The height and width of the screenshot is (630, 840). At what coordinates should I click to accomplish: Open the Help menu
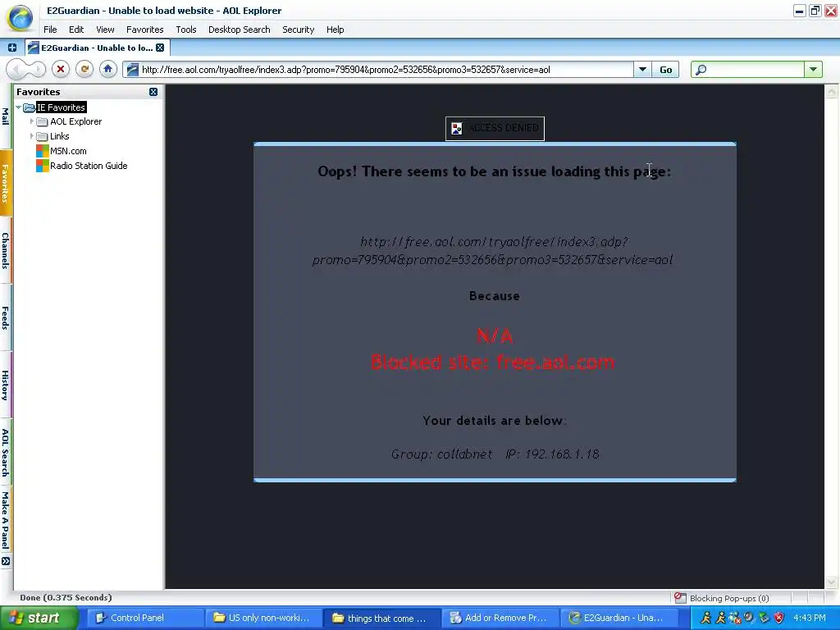(x=335, y=30)
